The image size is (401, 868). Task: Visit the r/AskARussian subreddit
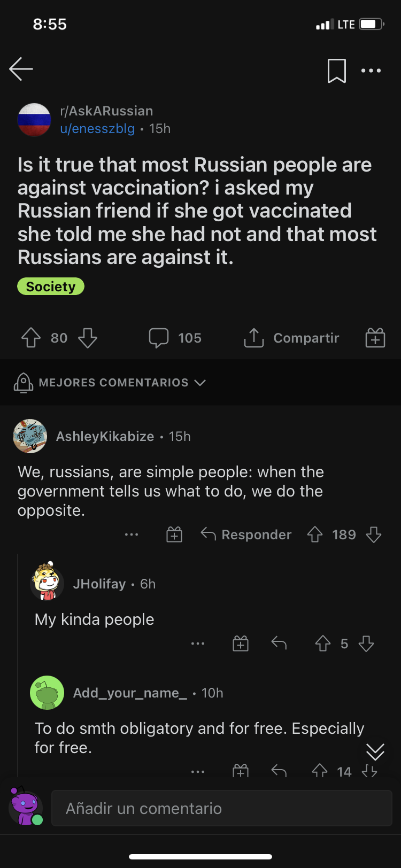[x=105, y=111]
